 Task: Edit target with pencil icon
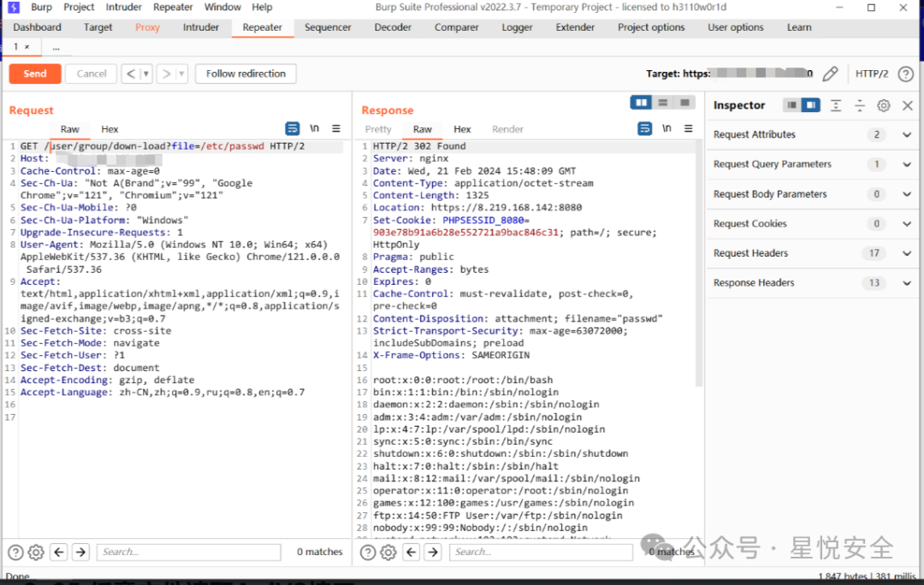tap(830, 74)
